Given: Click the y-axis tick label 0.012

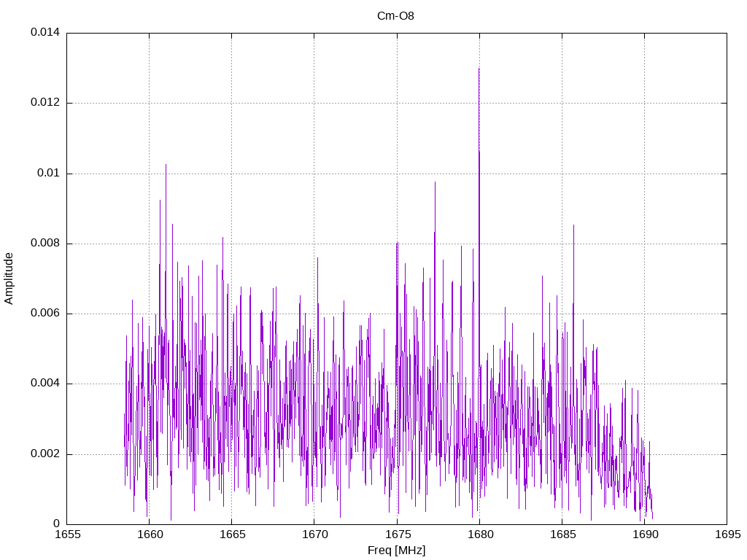Looking at the screenshot, I should click(45, 102).
